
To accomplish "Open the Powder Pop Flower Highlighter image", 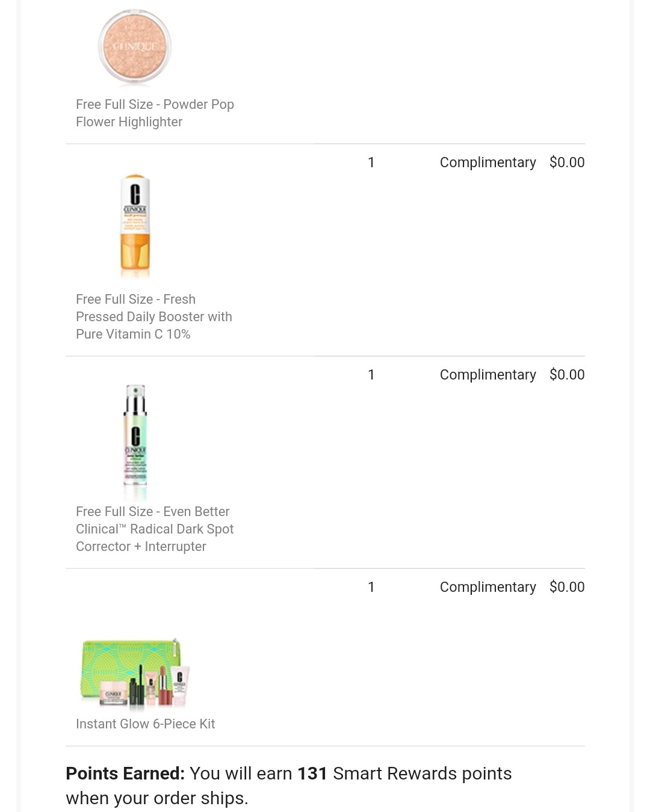I will point(135,47).
